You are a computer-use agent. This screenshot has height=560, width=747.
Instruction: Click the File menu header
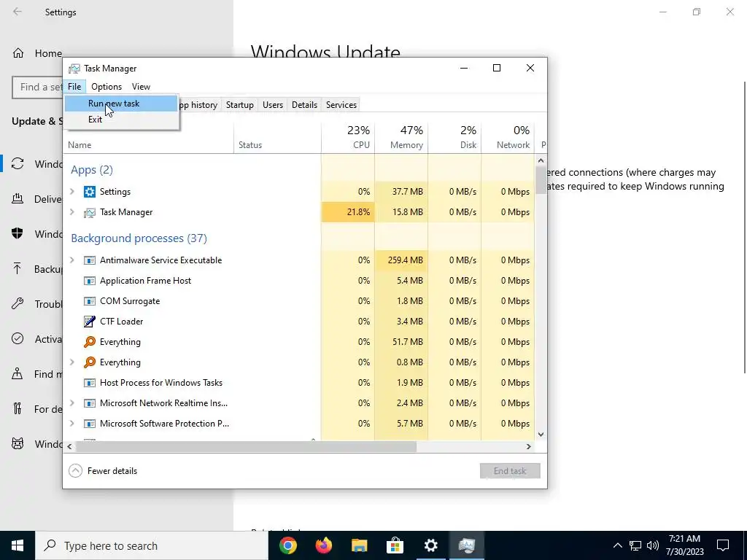click(x=74, y=87)
